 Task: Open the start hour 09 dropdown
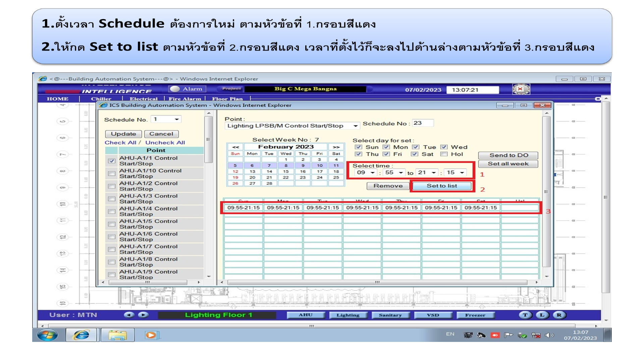[366, 173]
